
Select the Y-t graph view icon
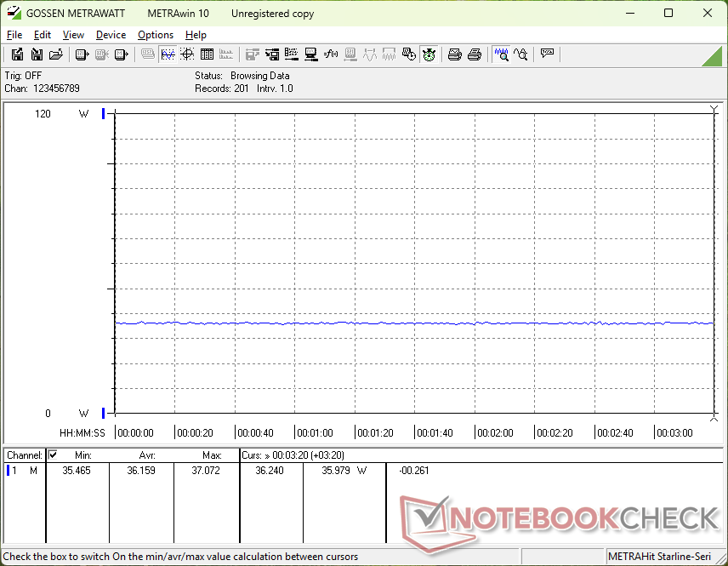[168, 54]
